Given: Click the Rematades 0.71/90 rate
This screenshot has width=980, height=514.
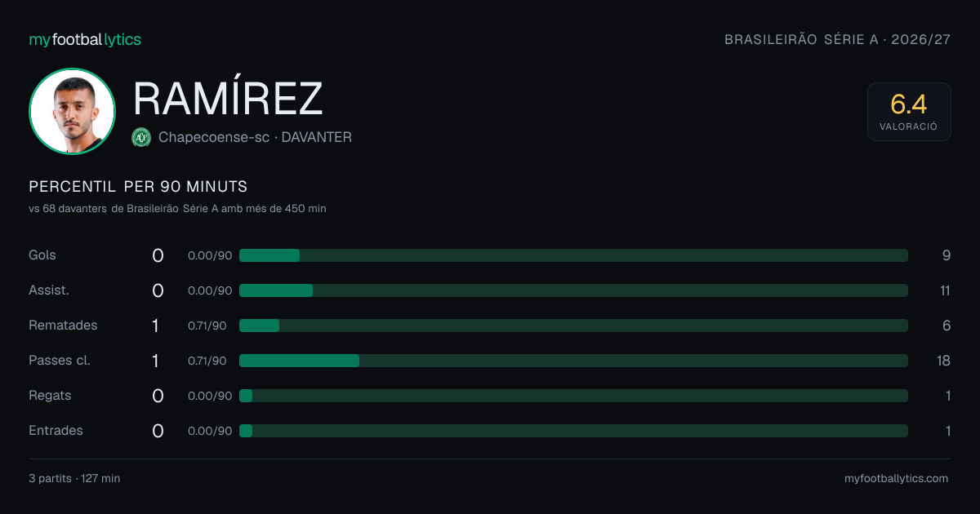Looking at the screenshot, I should click(207, 326).
